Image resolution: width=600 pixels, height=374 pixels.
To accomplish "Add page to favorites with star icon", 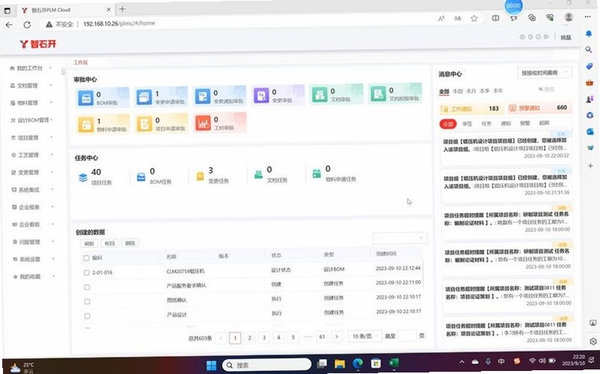I will click(474, 18).
